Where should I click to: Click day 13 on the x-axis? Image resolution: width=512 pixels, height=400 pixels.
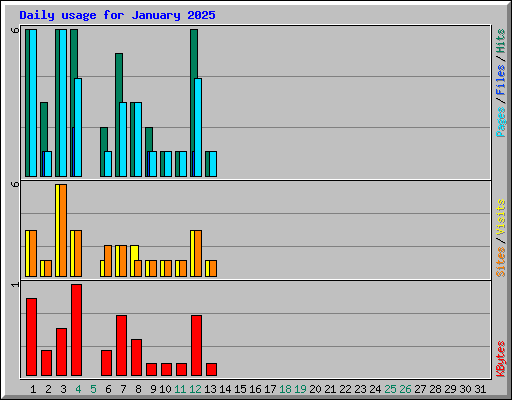[210, 389]
